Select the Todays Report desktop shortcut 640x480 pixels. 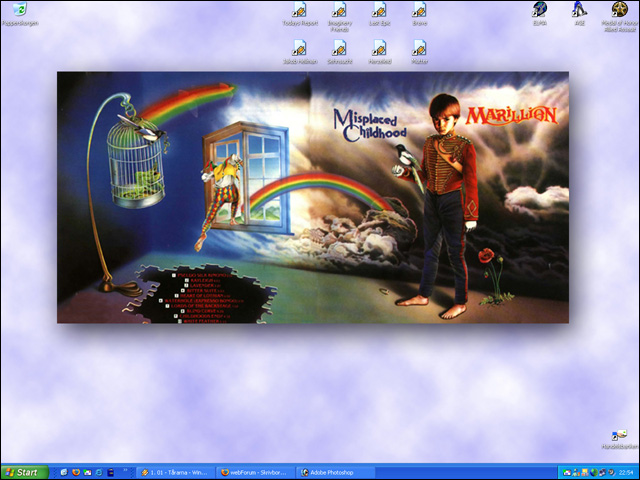300,14
